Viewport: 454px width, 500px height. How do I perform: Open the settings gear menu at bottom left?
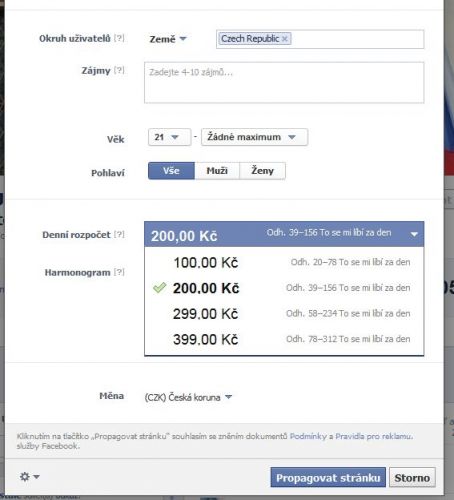click(29, 477)
